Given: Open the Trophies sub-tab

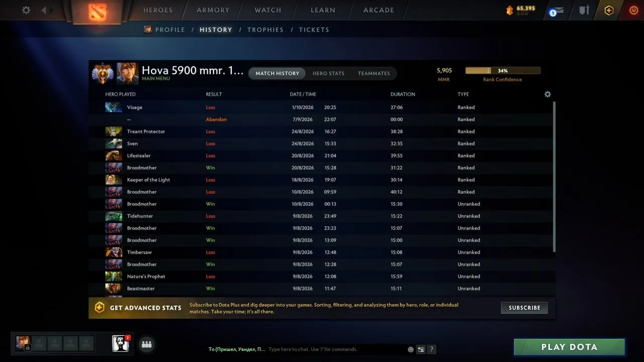Looking at the screenshot, I should [x=265, y=30].
